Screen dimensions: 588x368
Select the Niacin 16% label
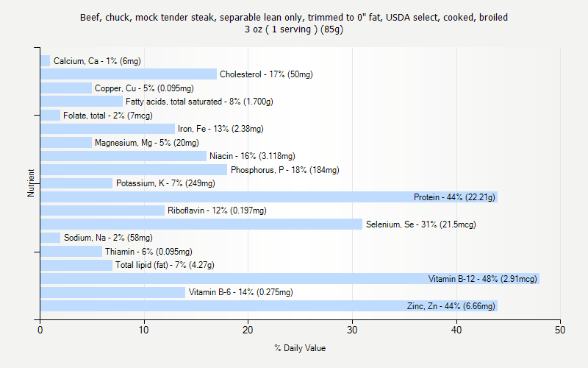click(252, 156)
